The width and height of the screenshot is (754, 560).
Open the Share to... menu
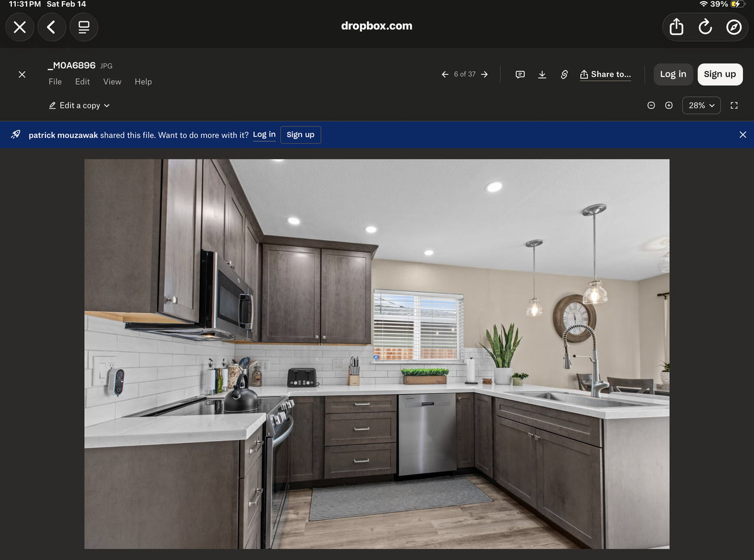606,74
